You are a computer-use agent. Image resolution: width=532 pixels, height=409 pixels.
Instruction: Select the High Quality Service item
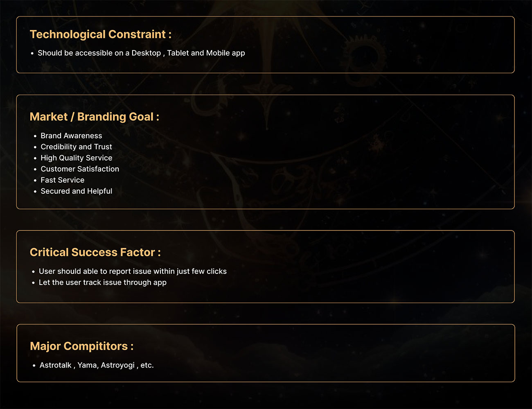[77, 158]
